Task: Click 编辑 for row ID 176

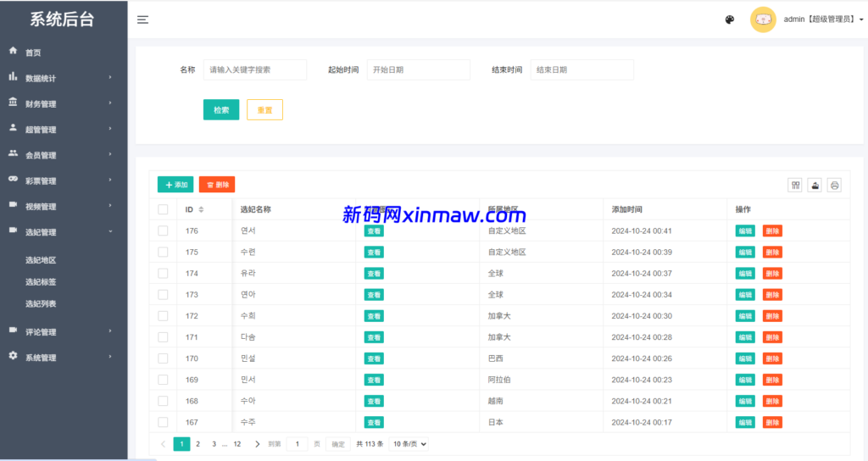Action: [x=745, y=230]
